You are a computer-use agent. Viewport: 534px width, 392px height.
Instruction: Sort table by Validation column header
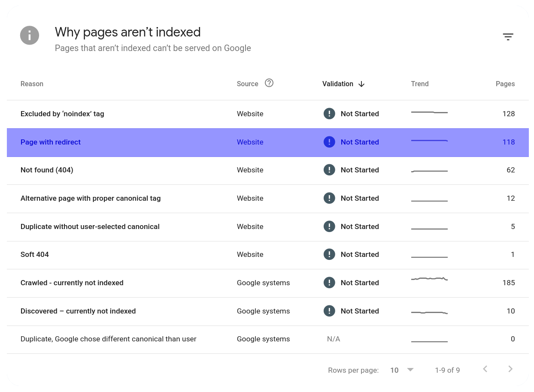pyautogui.click(x=338, y=84)
